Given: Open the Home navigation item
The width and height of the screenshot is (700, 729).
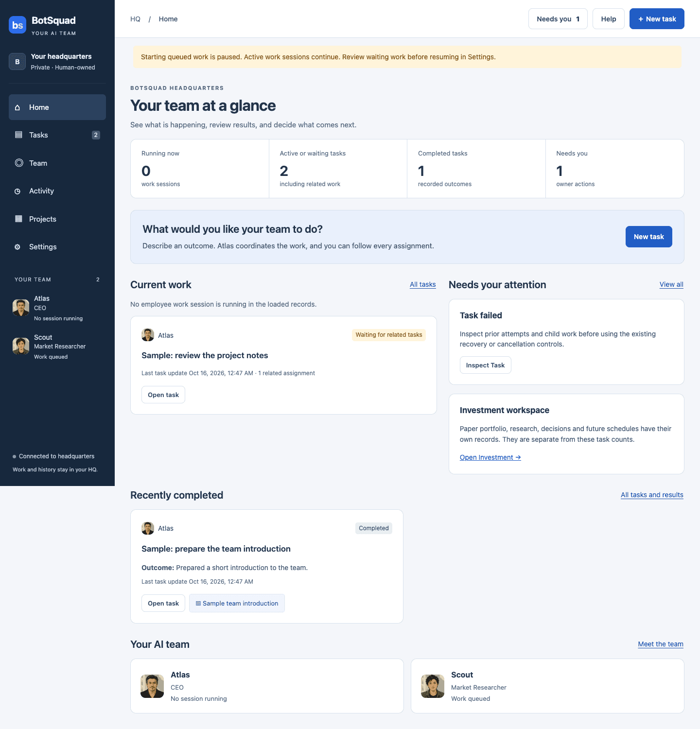Looking at the screenshot, I should click(x=57, y=107).
